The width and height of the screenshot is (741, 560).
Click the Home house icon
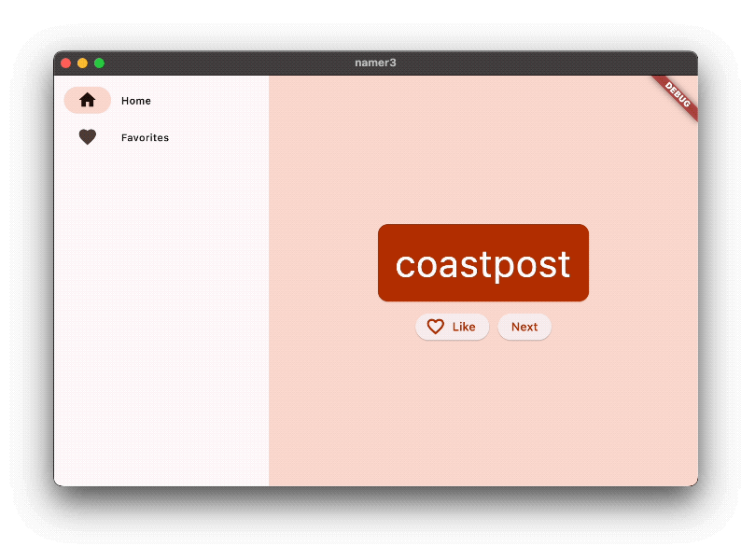tap(88, 100)
